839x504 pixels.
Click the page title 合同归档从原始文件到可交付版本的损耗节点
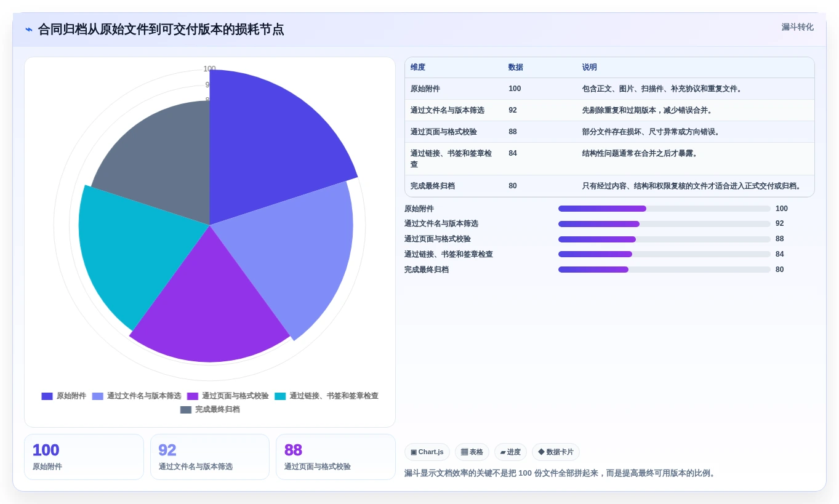tap(161, 30)
